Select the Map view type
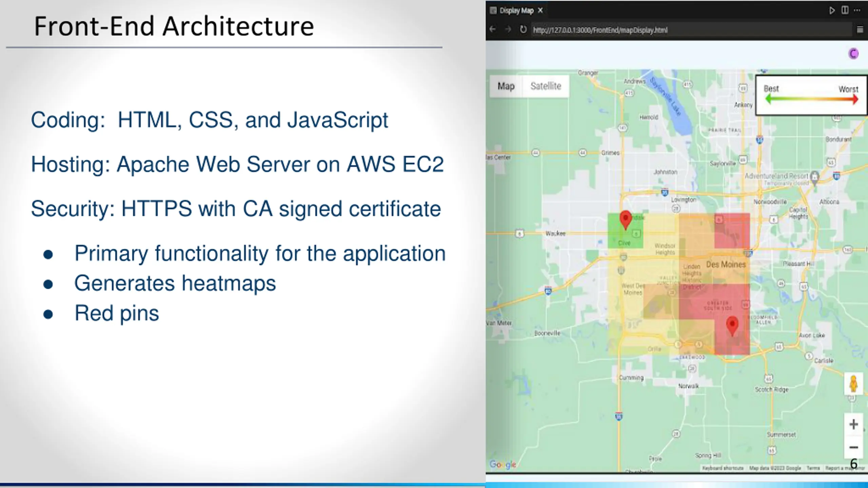Image resolution: width=868 pixels, height=488 pixels. (x=506, y=86)
